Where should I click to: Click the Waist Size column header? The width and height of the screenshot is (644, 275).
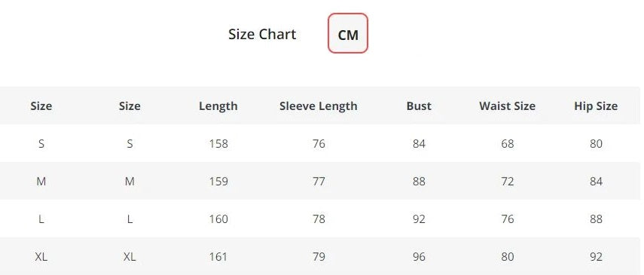click(507, 106)
